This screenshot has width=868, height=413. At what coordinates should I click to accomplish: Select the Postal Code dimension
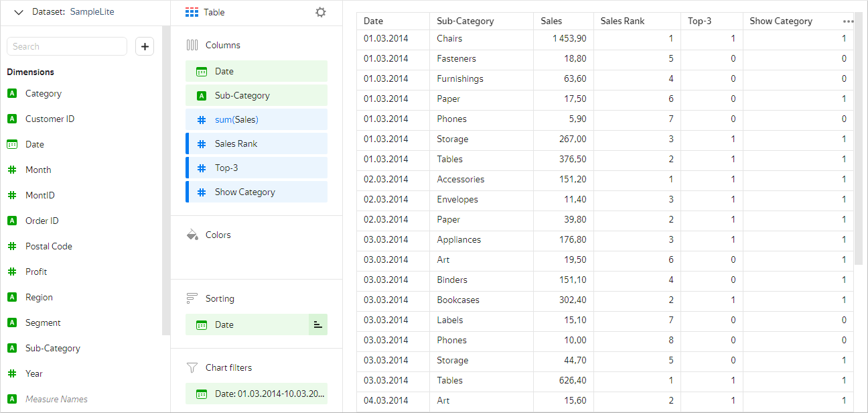pos(48,246)
